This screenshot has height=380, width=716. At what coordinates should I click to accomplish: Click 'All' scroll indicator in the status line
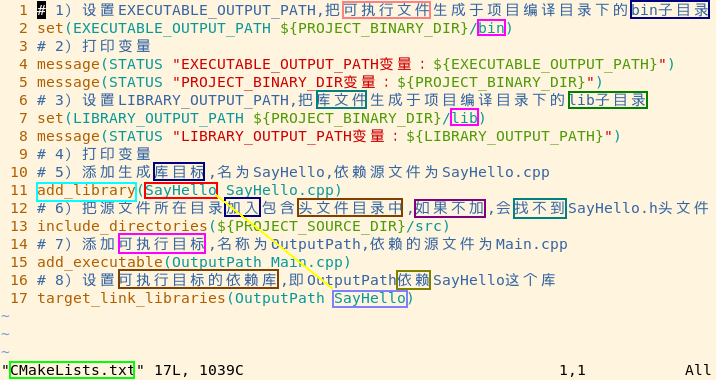[698, 370]
